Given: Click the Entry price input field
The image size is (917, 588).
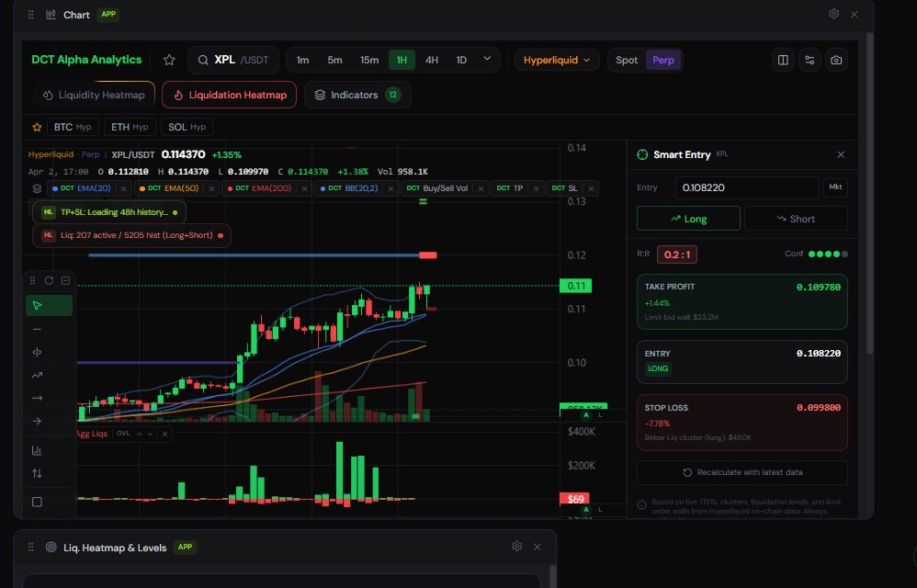Looking at the screenshot, I should point(747,187).
